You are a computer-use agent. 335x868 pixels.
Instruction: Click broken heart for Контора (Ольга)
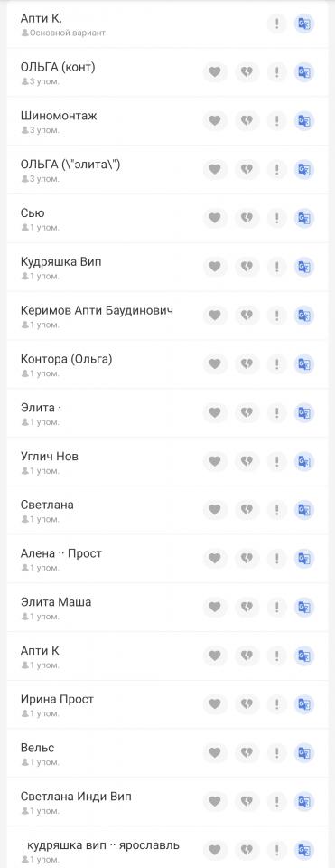[x=247, y=364]
